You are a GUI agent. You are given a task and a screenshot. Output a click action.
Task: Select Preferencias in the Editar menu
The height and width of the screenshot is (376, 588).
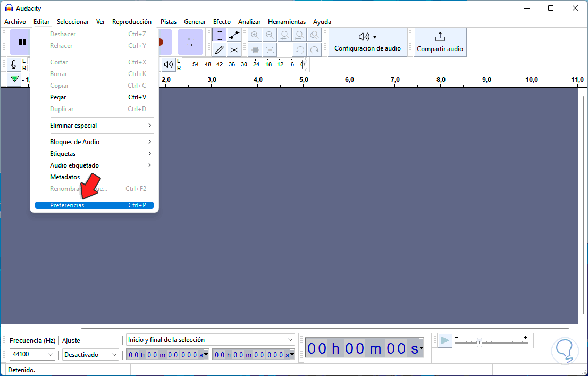click(94, 205)
